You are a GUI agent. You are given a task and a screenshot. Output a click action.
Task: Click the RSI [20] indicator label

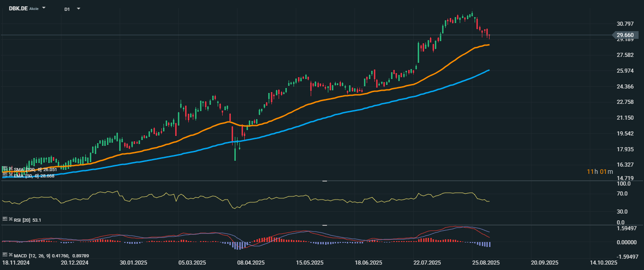point(28,220)
